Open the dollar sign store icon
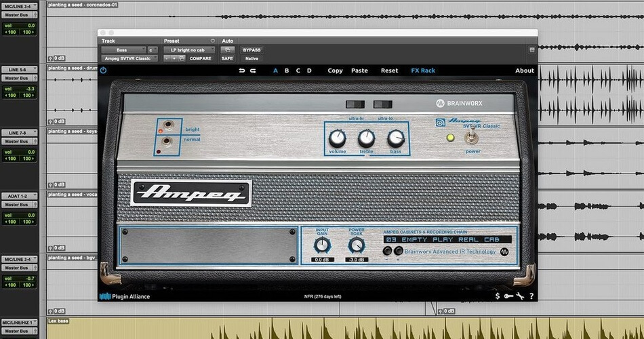Viewport: 644px width, 339px height. tap(498, 296)
